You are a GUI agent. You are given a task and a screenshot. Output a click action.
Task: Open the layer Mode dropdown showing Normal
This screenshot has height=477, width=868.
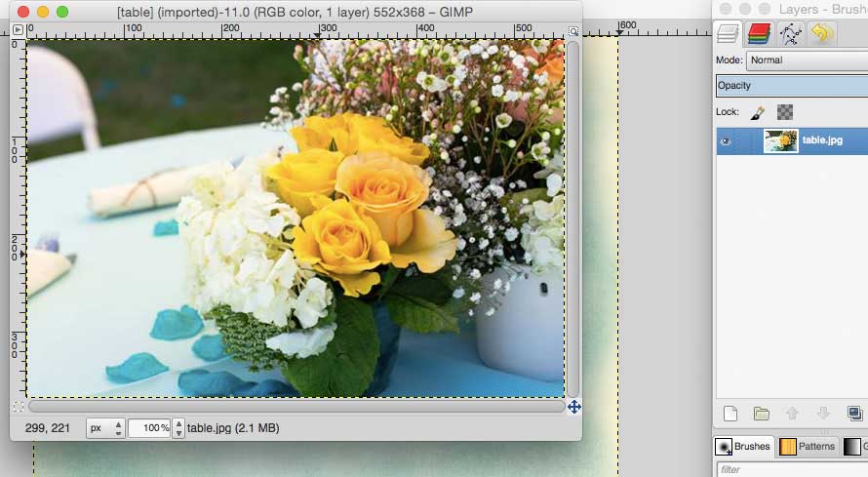808,60
